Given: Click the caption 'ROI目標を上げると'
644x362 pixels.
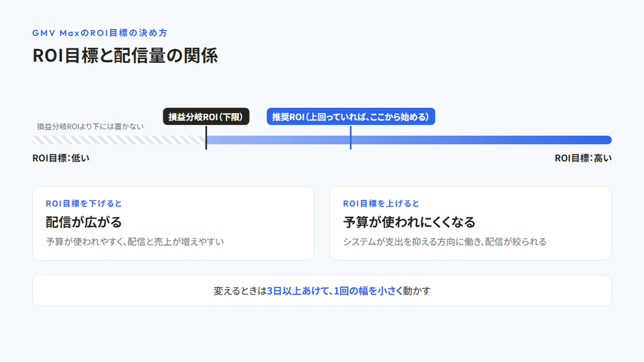Looking at the screenshot, I should pos(381,204).
